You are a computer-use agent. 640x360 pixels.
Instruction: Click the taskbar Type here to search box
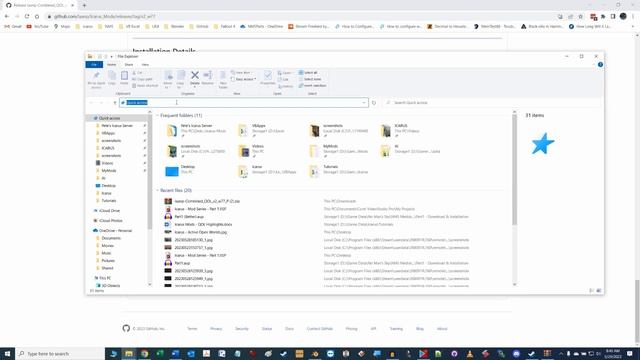coord(60,353)
